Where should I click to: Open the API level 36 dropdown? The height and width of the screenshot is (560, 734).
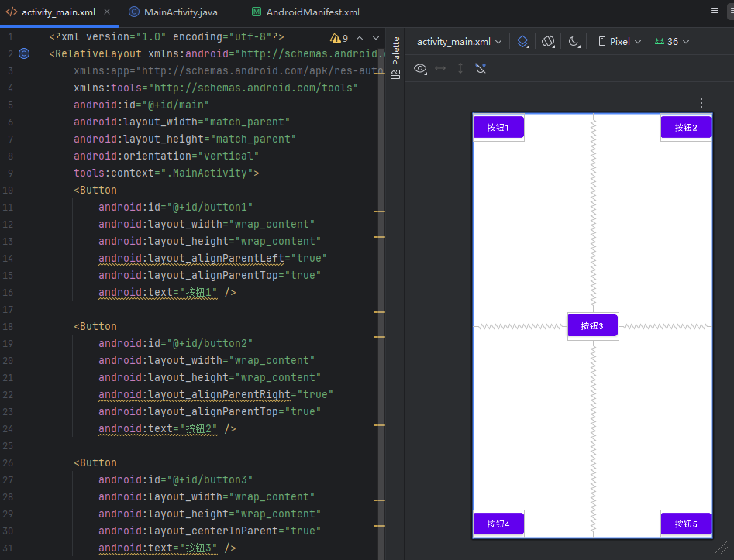point(672,42)
